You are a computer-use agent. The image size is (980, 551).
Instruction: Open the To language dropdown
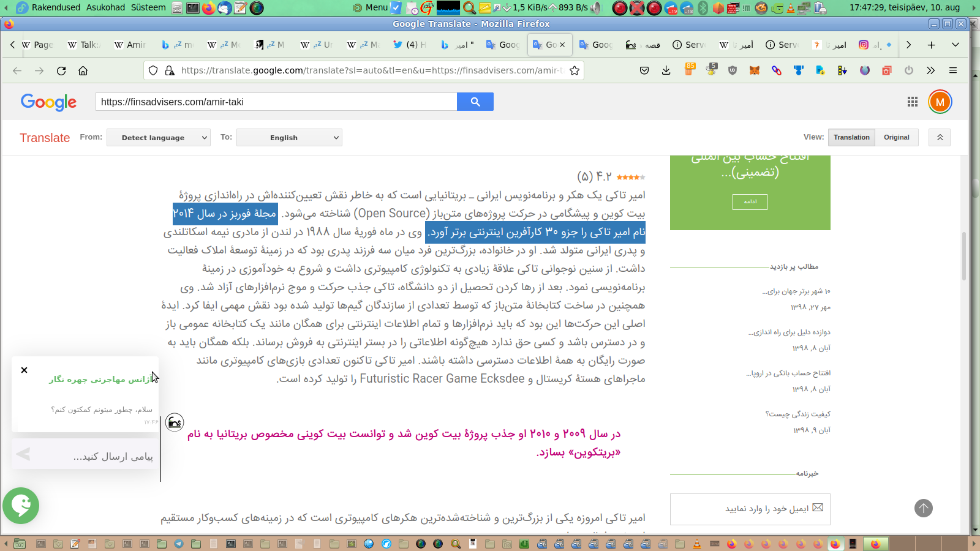[x=289, y=138]
